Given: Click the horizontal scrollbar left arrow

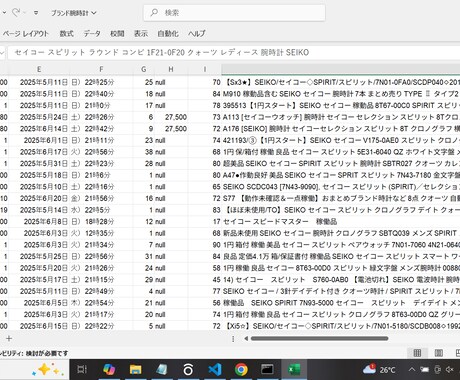Looking at the screenshot, I should [x=246, y=339].
